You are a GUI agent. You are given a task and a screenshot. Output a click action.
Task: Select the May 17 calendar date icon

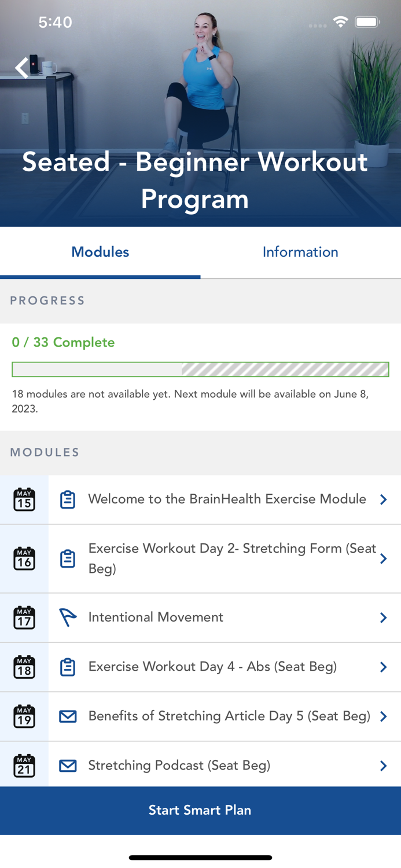pos(23,617)
